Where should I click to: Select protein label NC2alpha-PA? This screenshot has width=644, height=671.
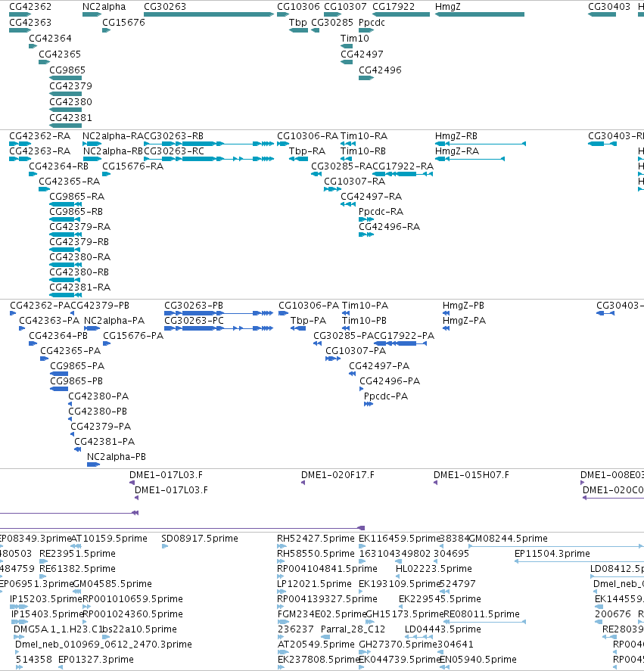point(114,321)
